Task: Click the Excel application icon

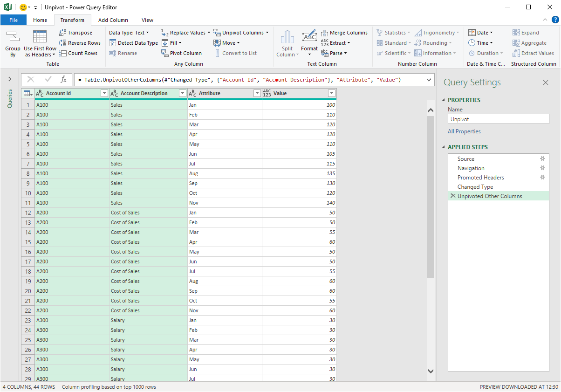Action: 8,7
